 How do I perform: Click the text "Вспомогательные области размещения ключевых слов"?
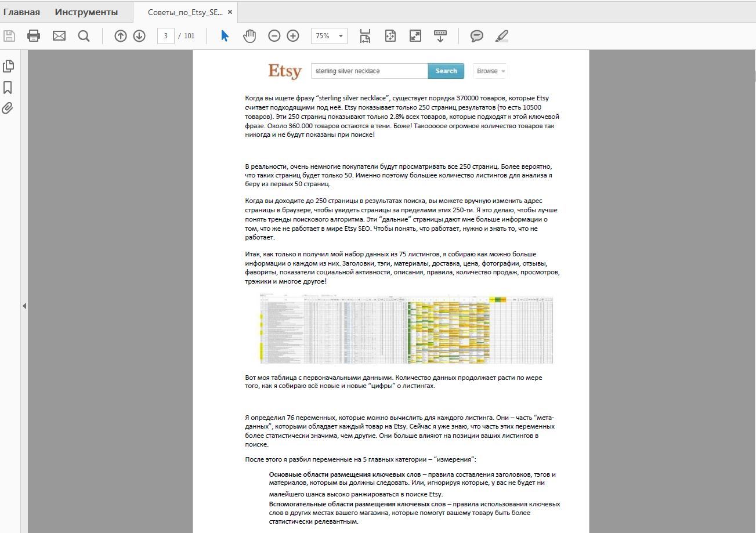tap(357, 504)
